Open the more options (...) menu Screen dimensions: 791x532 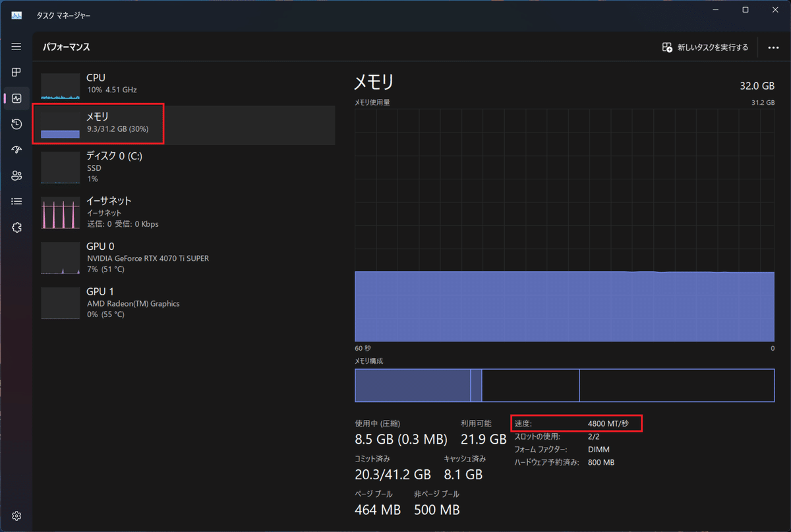coord(774,47)
